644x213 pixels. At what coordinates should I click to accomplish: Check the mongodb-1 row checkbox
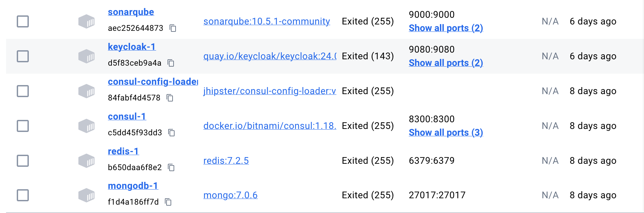[23, 195]
